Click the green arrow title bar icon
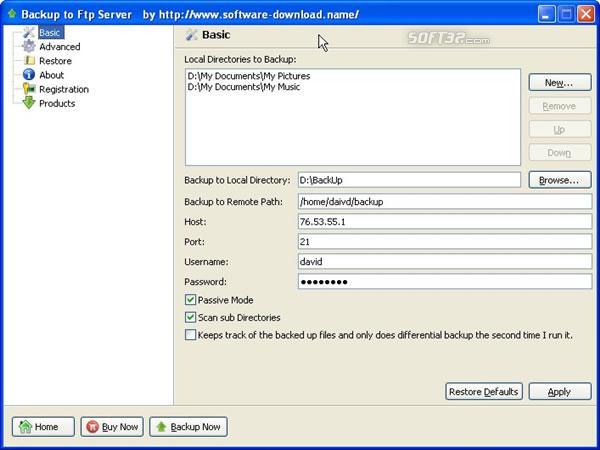This screenshot has width=600, height=450. point(12,14)
